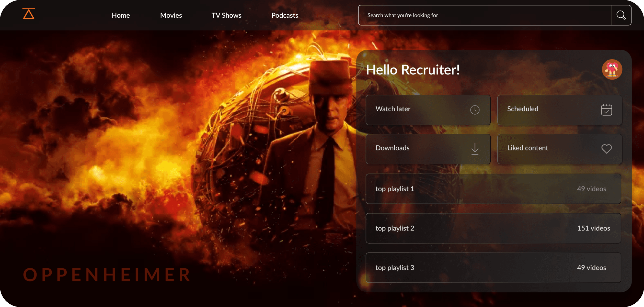Screen dimensions: 644x307
Task: Click the Oppenheimer title text
Action: point(107,275)
